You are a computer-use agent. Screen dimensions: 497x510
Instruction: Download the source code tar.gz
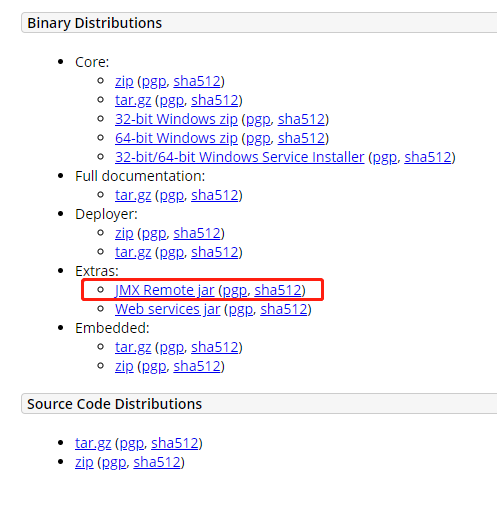pos(93,443)
